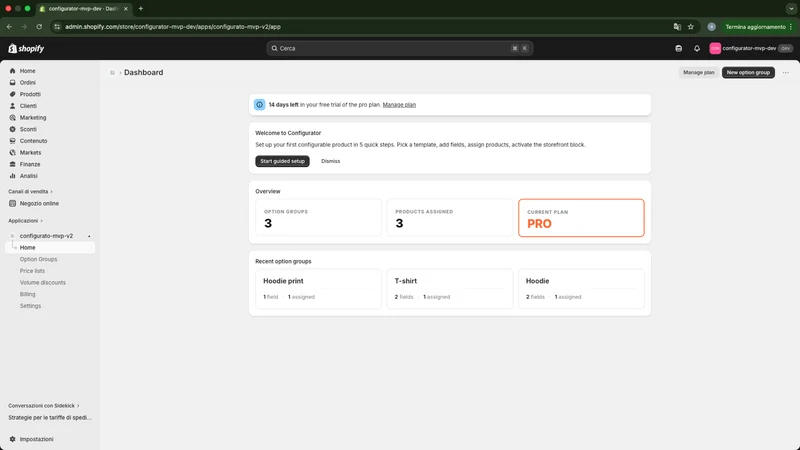The image size is (800, 450).
Task: Click the browser reload button
Action: (x=39, y=27)
